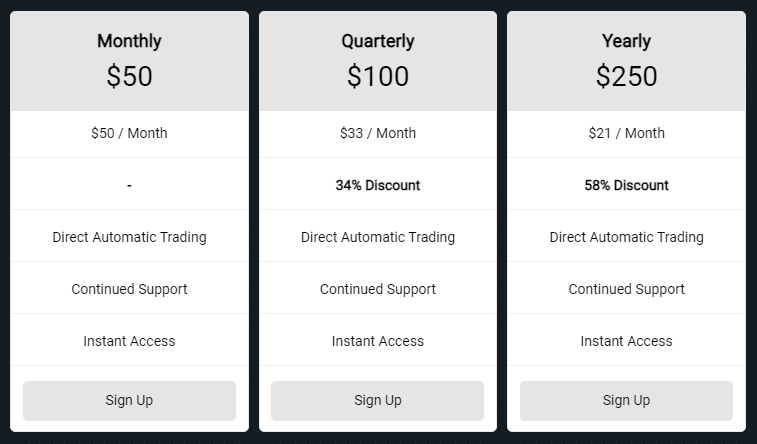Click Sign Up under Yearly plan
757x444 pixels.
(626, 401)
